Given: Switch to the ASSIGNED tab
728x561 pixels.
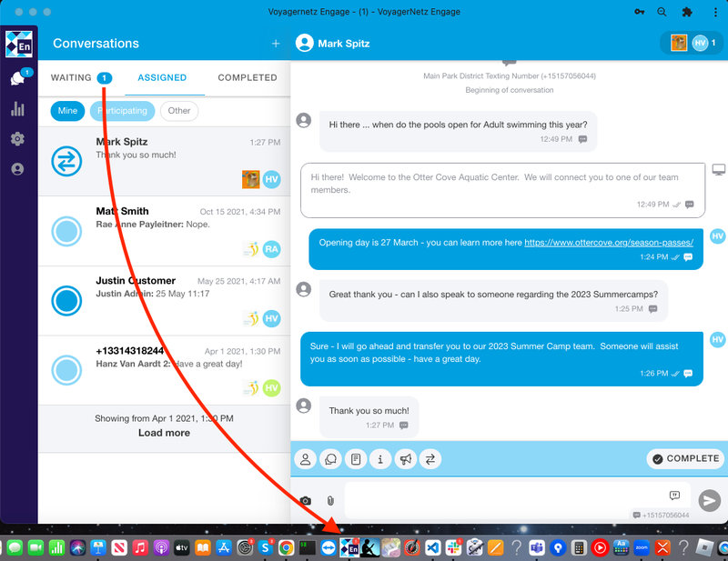Looking at the screenshot, I should pos(162,78).
